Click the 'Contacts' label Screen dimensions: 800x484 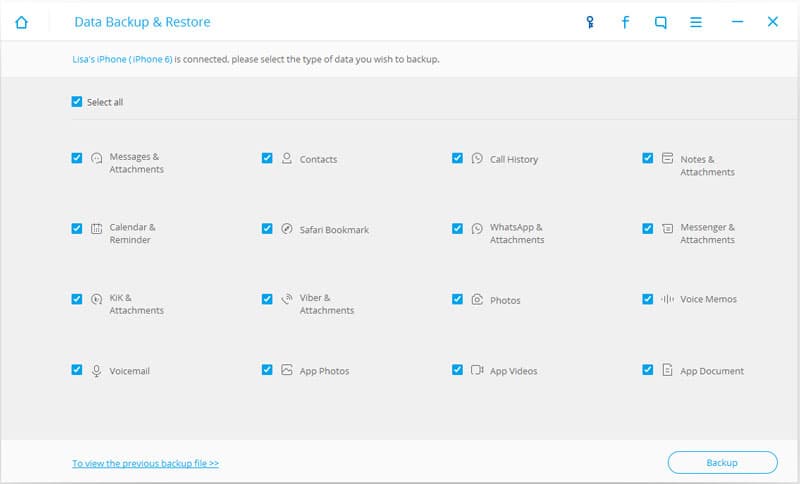click(318, 160)
